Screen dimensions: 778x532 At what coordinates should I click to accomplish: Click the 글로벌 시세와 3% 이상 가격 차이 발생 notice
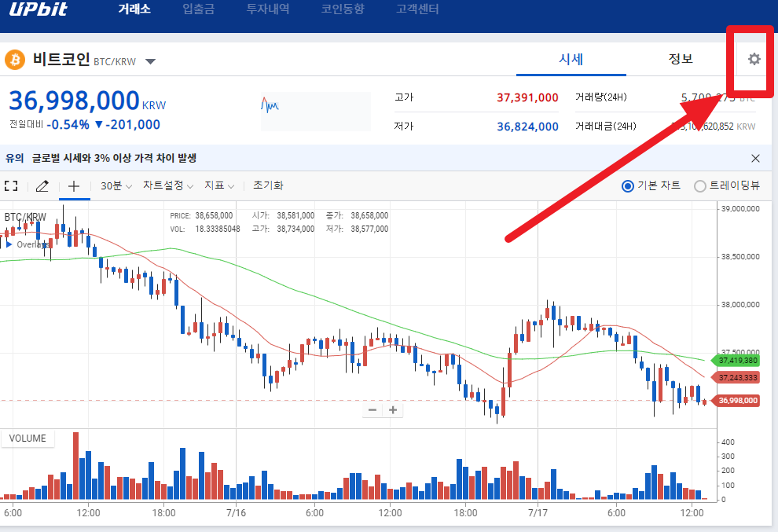pyautogui.click(x=114, y=158)
